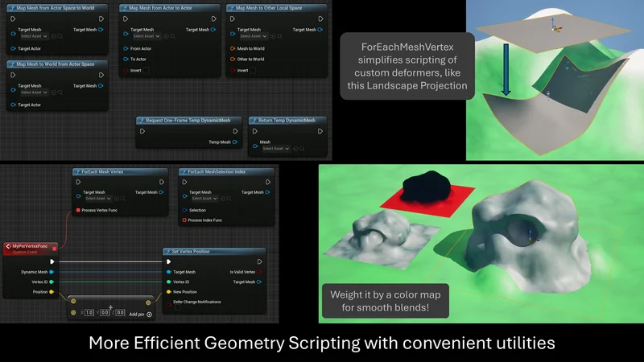Image resolution: width=644 pixels, height=362 pixels.
Task: Click the Vertex ID input pin on Set Vertex Position
Action: tap(169, 282)
